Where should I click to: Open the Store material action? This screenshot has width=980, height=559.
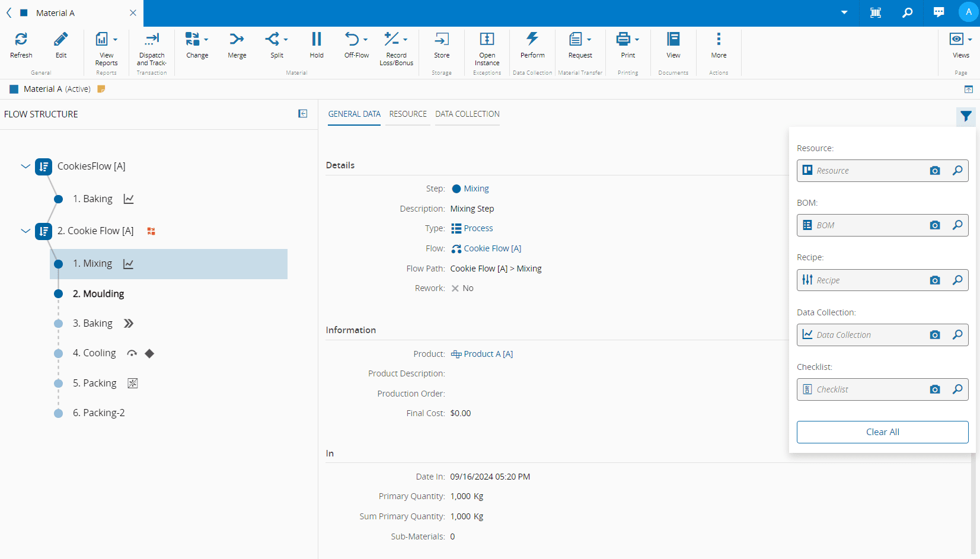[442, 40]
